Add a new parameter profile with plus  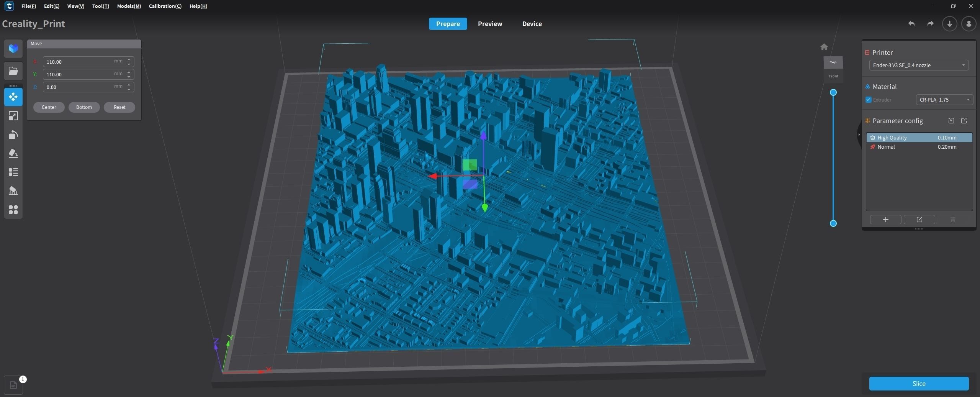click(x=885, y=220)
